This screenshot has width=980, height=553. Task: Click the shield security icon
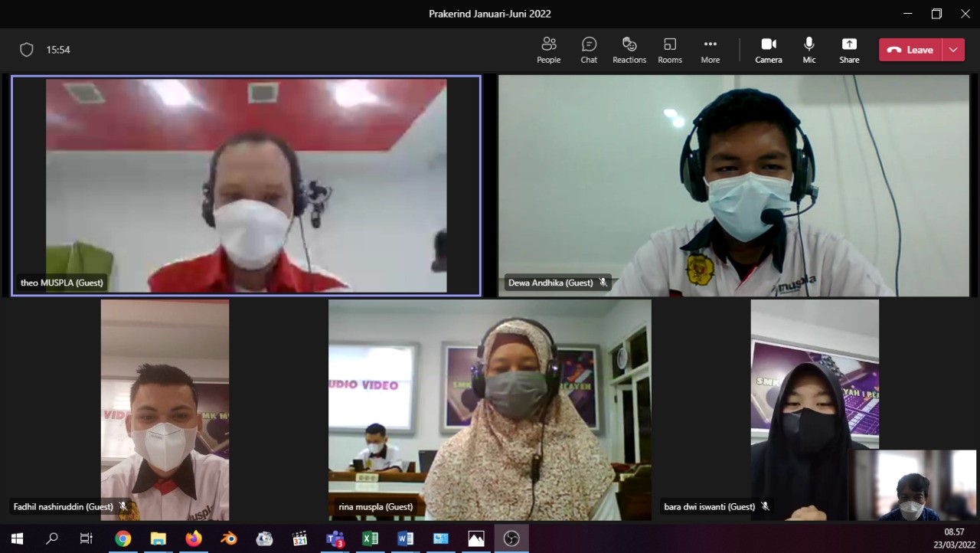click(x=27, y=50)
